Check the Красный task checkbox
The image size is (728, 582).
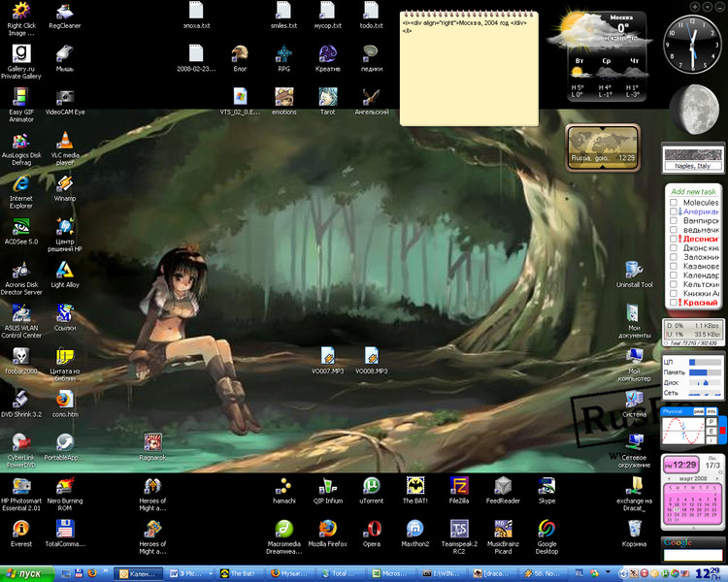click(674, 303)
